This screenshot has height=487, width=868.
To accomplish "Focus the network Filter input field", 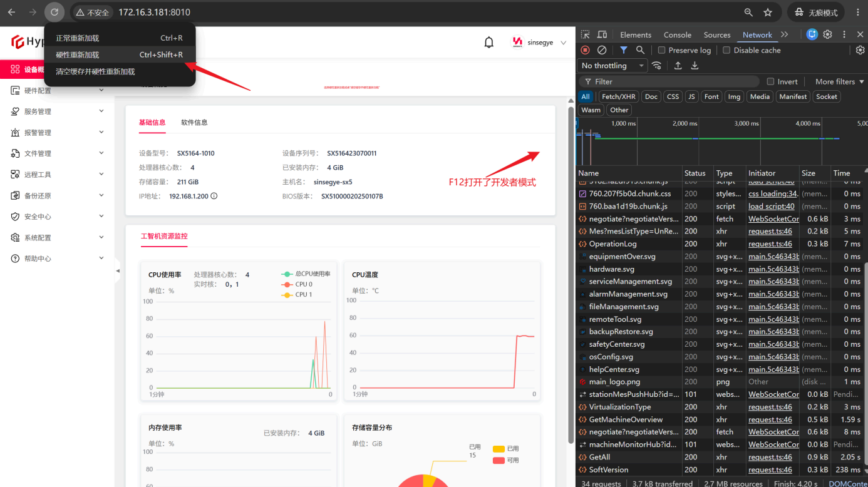I will [x=670, y=81].
